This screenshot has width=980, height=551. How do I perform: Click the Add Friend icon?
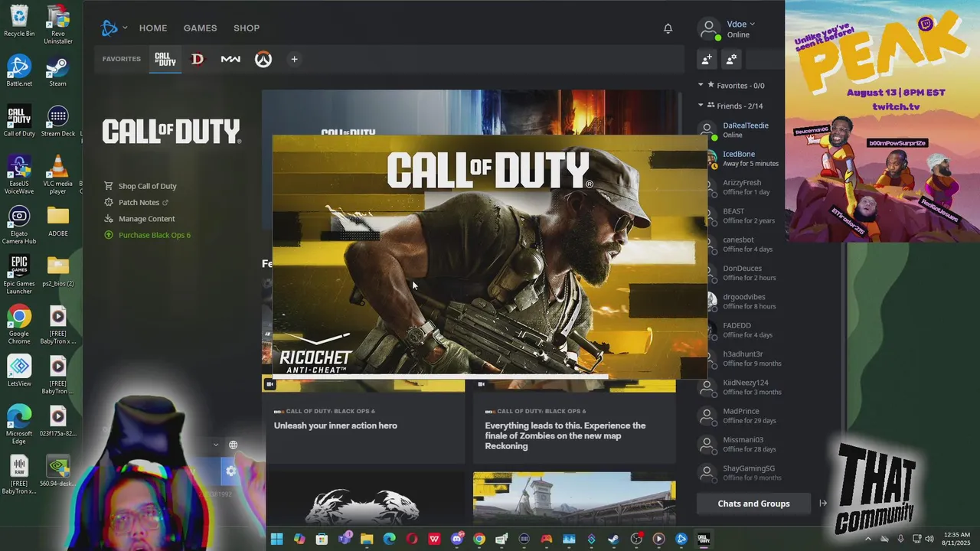pyautogui.click(x=707, y=59)
